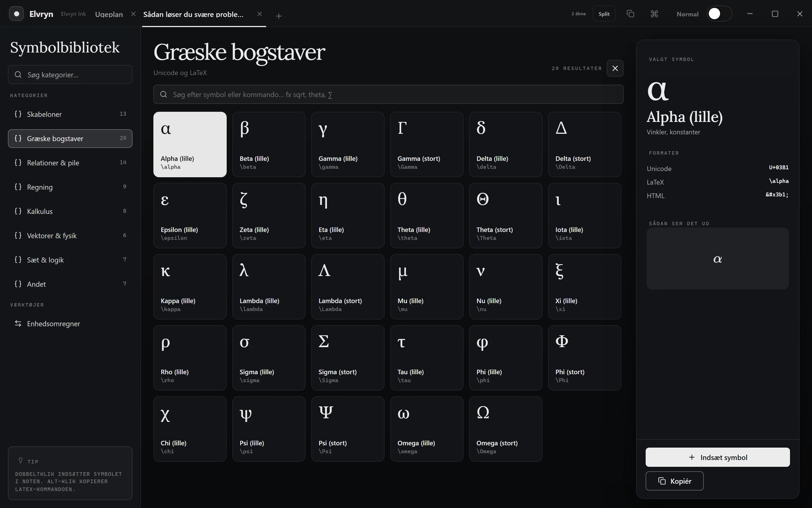The image size is (812, 508).
Task: Click the Elvryn Ink workspace label
Action: (x=73, y=14)
